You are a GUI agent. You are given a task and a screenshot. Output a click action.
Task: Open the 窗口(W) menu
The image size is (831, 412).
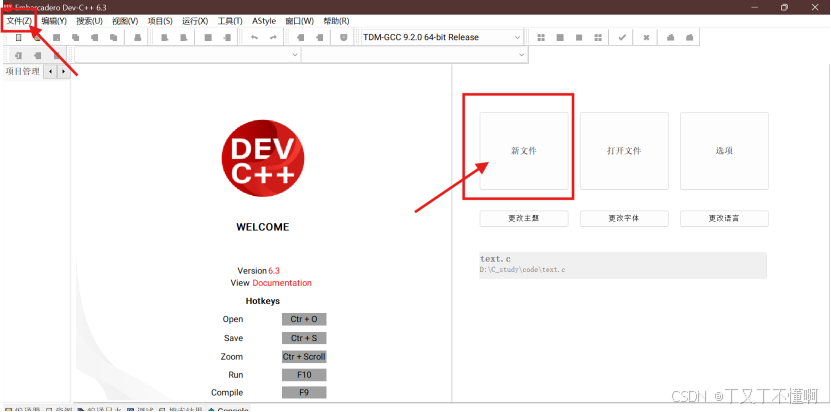click(299, 21)
